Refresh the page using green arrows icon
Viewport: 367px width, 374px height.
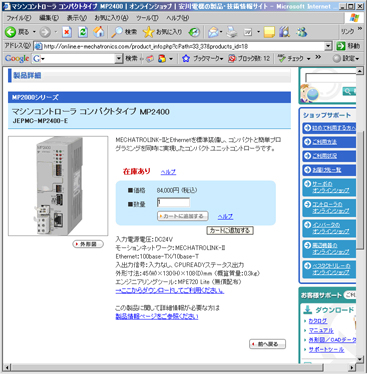point(83,32)
